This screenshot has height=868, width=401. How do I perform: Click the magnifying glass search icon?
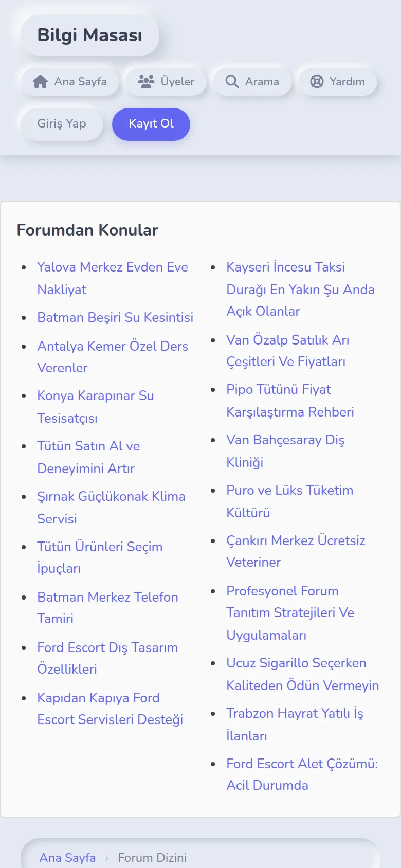[232, 81]
